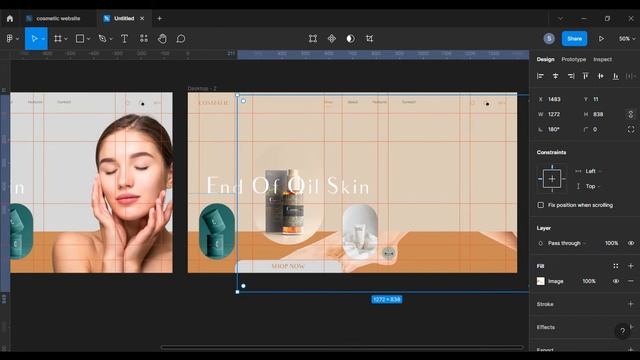
Task: Click the constraints box widget
Action: click(x=552, y=178)
